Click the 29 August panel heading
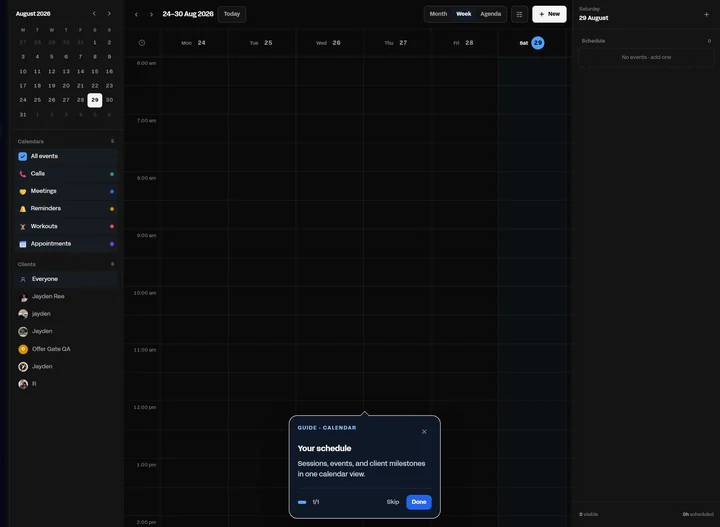Viewport: 720px width, 527px height. pos(593,18)
